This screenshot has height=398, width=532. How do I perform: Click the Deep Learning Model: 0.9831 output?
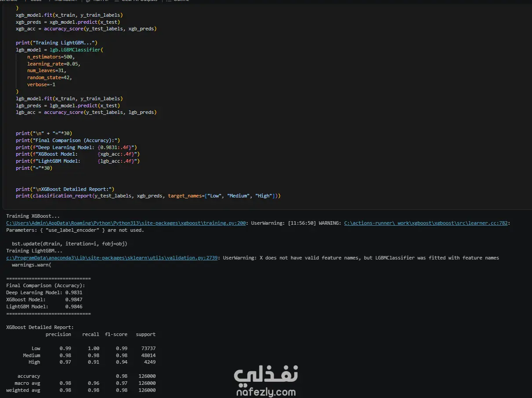(44, 292)
